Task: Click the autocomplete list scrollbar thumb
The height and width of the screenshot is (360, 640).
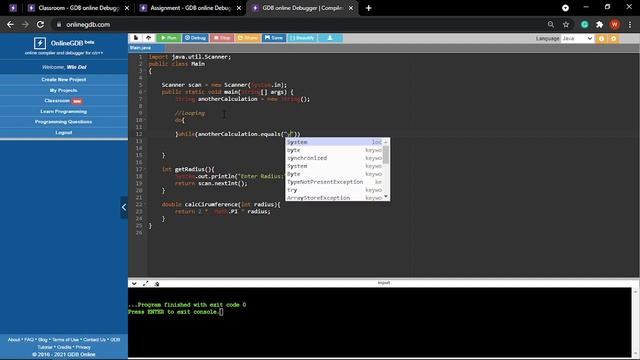Action: [x=386, y=154]
